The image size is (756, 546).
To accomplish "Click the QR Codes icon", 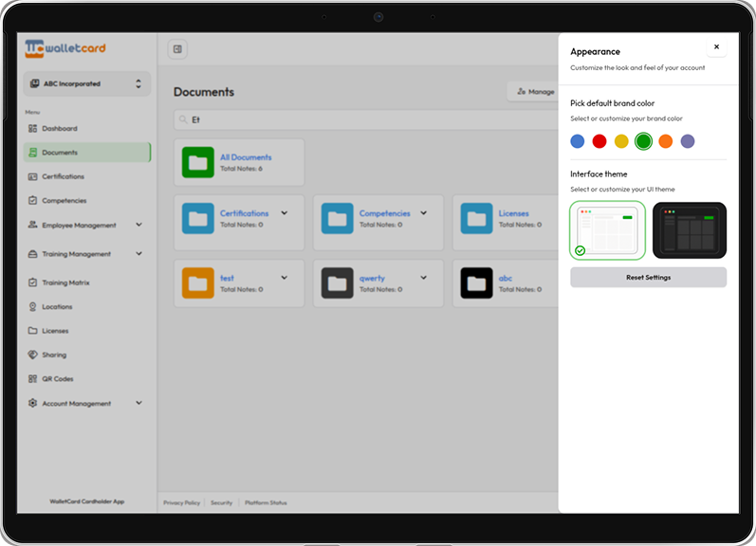I will pyautogui.click(x=32, y=379).
